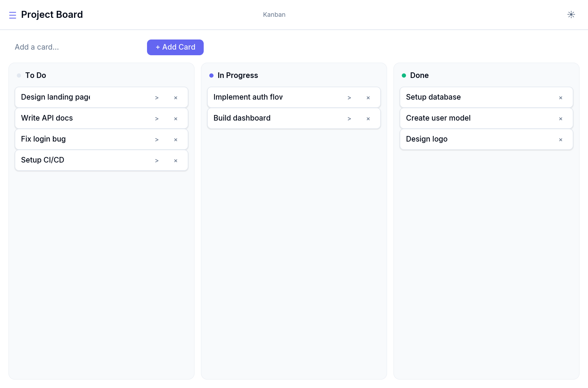The width and height of the screenshot is (588, 388).
Task: Click the 'Project Board' title
Action: [52, 15]
